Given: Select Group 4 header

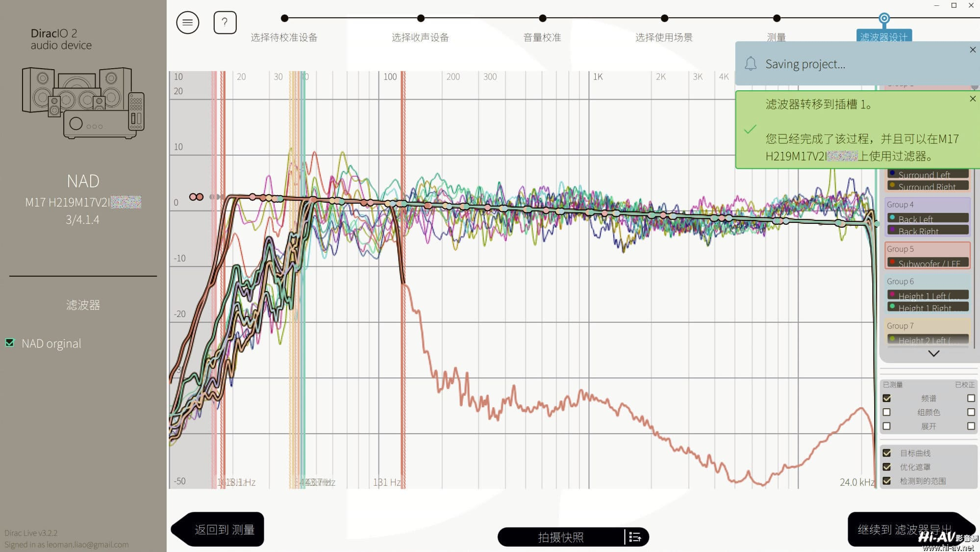Looking at the screenshot, I should tap(900, 205).
